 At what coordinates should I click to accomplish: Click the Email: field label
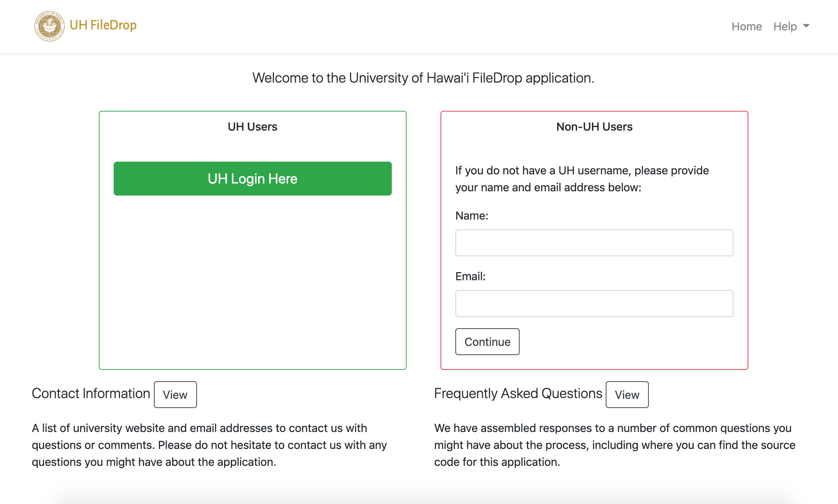pos(470,276)
